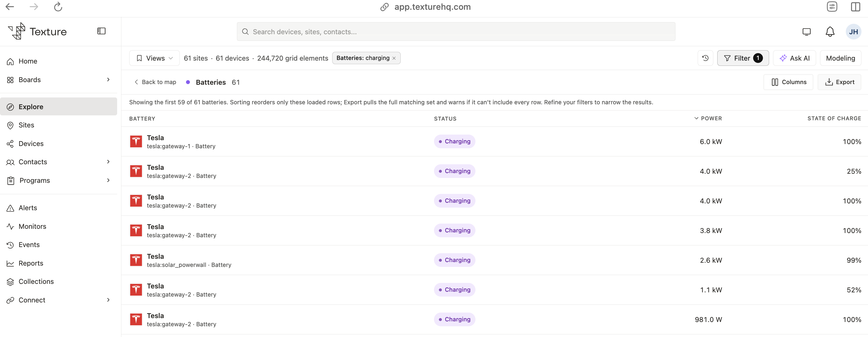Click the tesla:gateway-1 battery name
The width and height of the screenshot is (868, 337).
pos(181,146)
